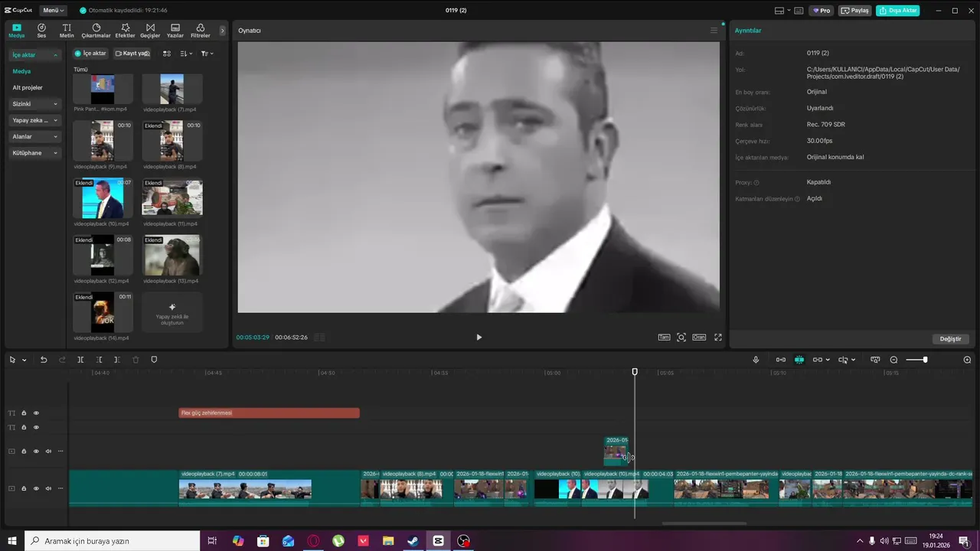Open the media sort dropdown

pos(186,54)
